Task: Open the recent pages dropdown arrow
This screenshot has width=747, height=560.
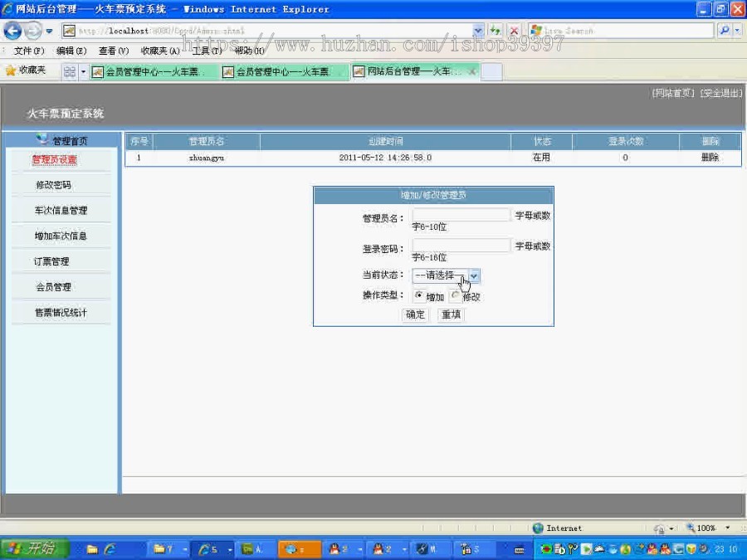Action: tap(49, 32)
